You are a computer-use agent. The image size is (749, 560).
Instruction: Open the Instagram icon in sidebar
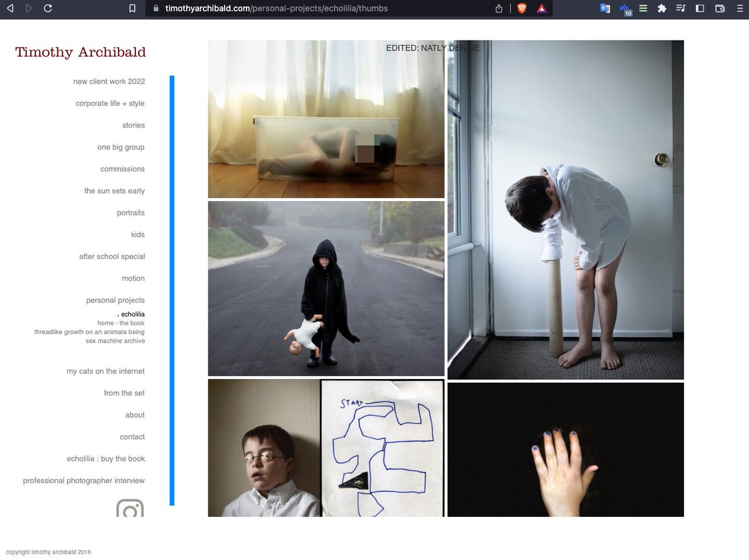point(130,509)
